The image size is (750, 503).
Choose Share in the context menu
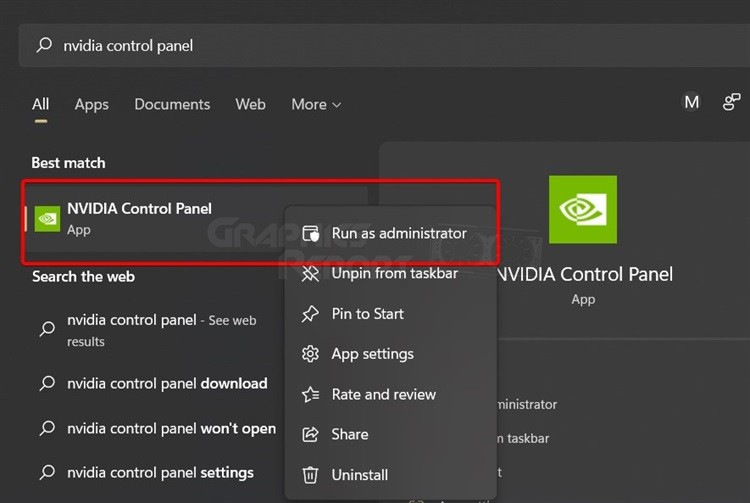(x=390, y=434)
